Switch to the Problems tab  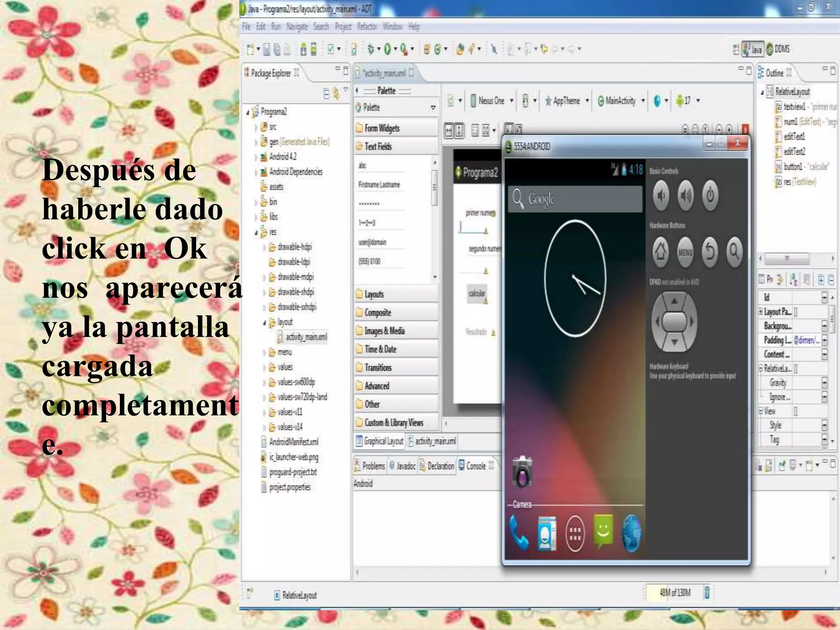click(x=373, y=466)
